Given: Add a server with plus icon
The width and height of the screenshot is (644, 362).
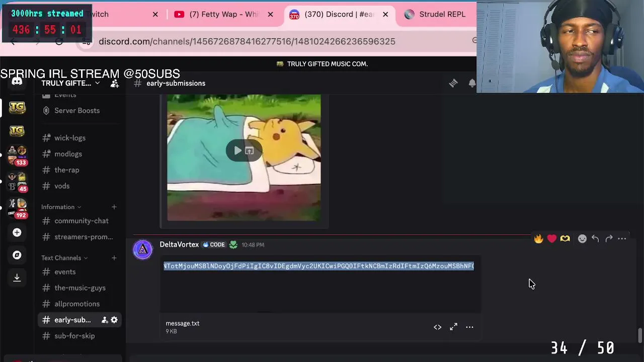Looking at the screenshot, I should tap(17, 232).
